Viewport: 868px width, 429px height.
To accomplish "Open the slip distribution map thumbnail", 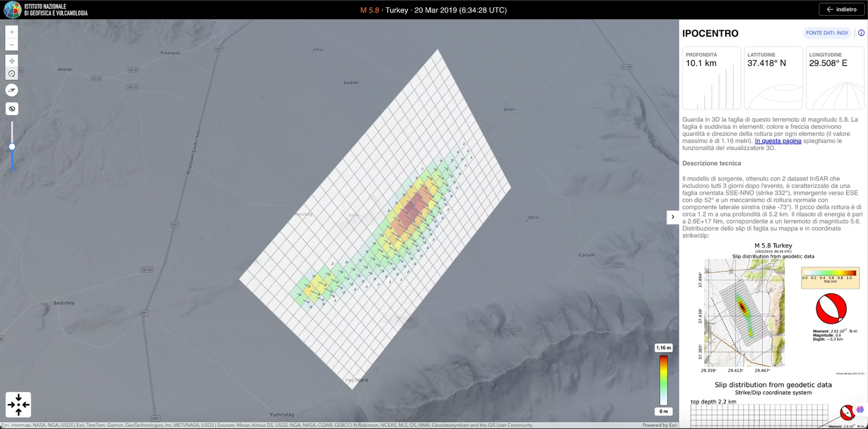I will [744, 313].
